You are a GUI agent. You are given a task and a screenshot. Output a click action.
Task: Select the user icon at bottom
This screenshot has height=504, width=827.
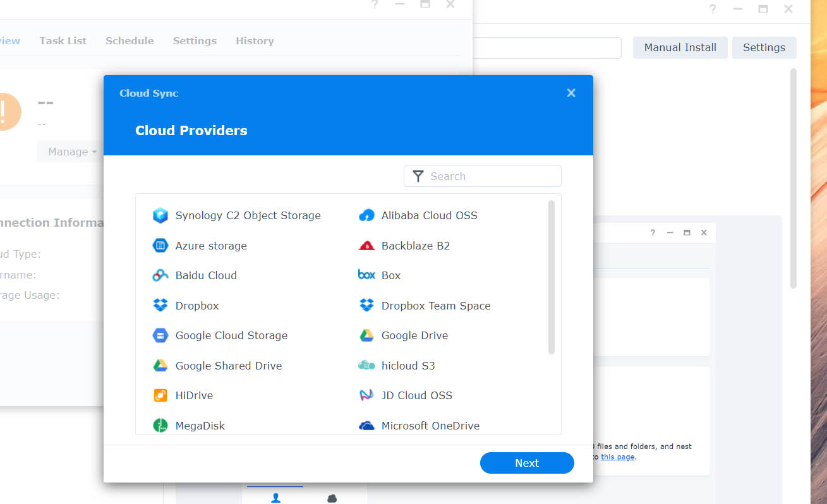(x=275, y=498)
